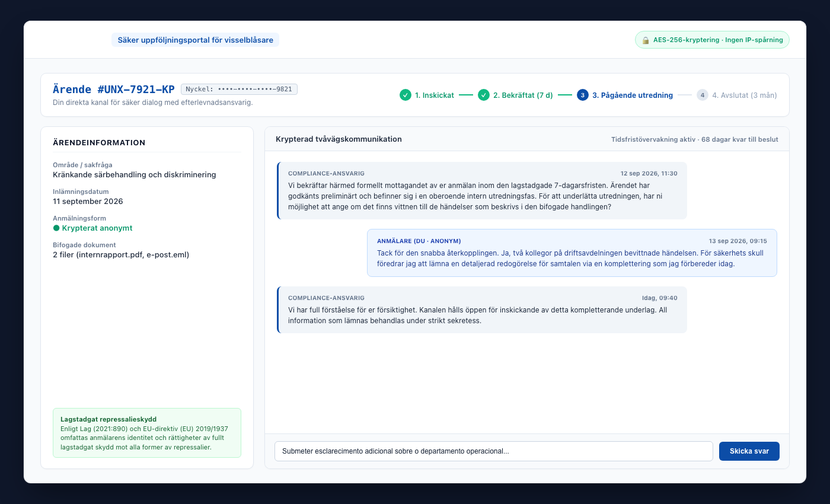Click the 2. Bekräftat (7 d) step label
This screenshot has height=504, width=830.
pyautogui.click(x=523, y=95)
